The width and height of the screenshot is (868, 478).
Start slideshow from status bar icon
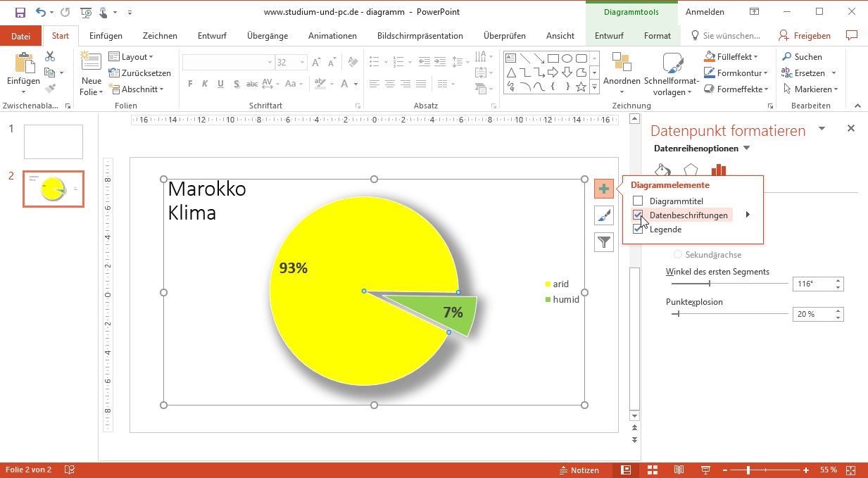pyautogui.click(x=705, y=470)
